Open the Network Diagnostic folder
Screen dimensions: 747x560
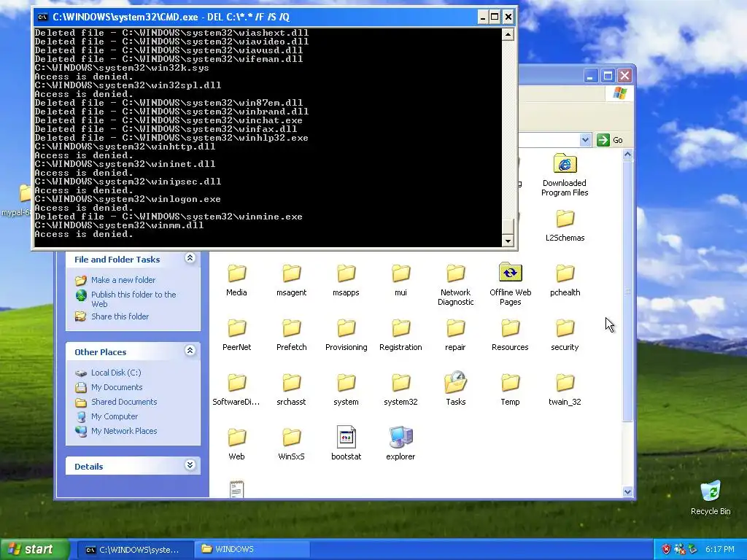455,284
